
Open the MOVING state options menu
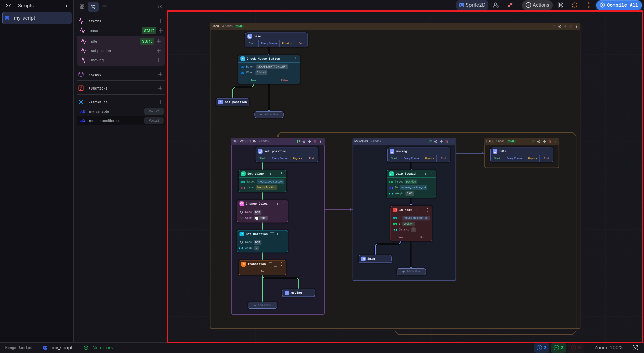pyautogui.click(x=452, y=141)
